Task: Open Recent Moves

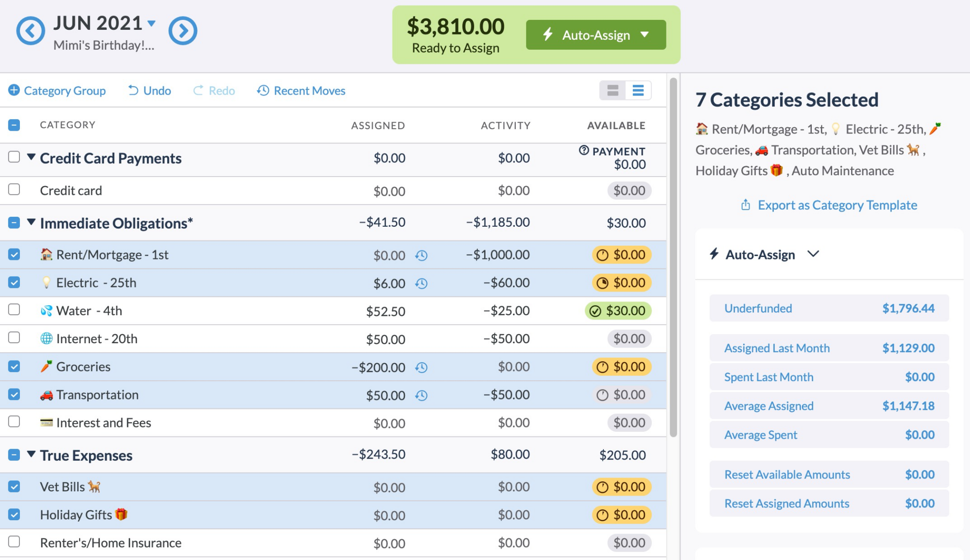Action: click(301, 90)
